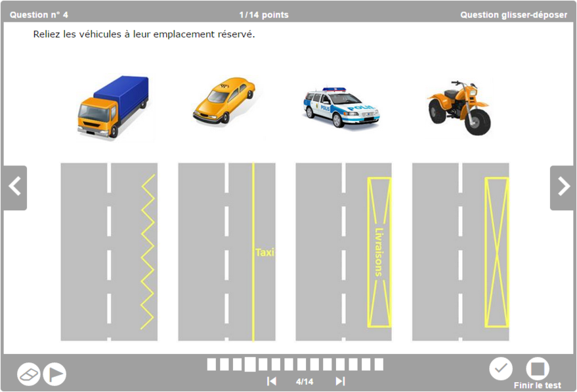This screenshot has height=392, width=577.
Task: Click the road with yellow zigzag marking
Action: 109,252
